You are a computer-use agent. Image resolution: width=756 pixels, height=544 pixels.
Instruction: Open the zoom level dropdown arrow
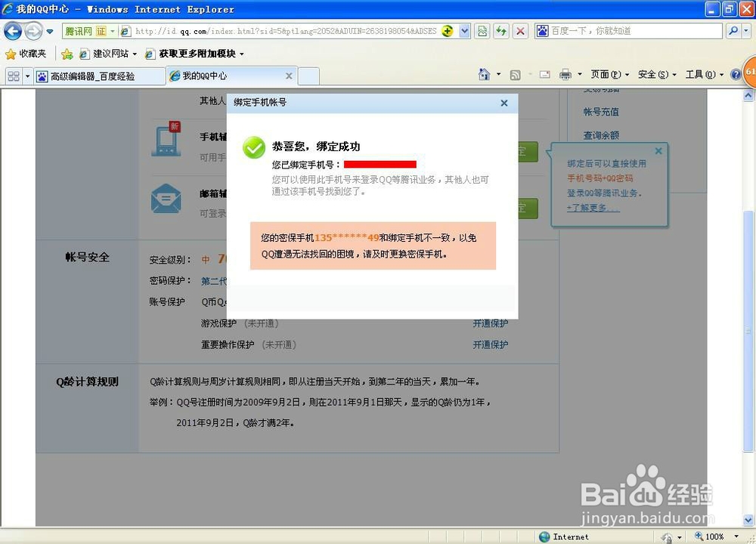pos(736,536)
